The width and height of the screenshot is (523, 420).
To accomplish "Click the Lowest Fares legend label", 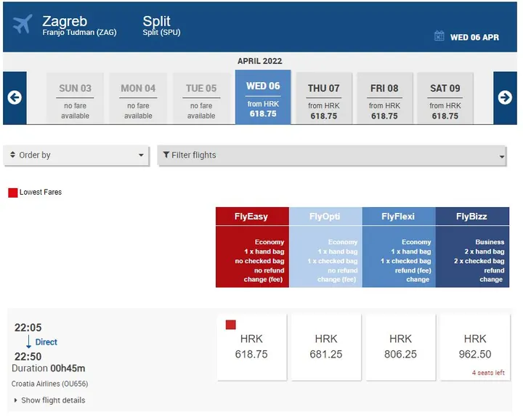I will (41, 192).
